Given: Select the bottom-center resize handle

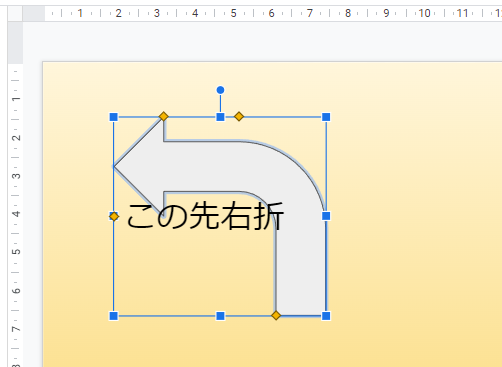Looking at the screenshot, I should click(220, 316).
